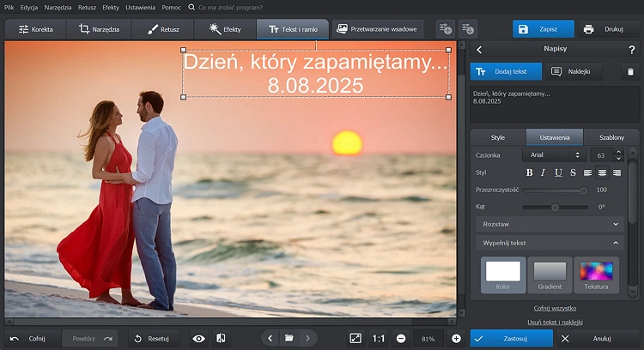Click the font size field showing 63
The width and height of the screenshot is (644, 350).
click(x=601, y=155)
